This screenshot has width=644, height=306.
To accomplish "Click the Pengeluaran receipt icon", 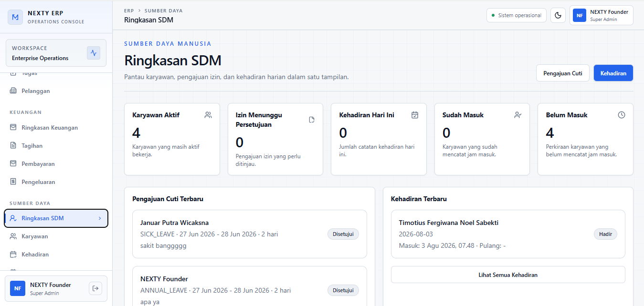I will tap(13, 182).
